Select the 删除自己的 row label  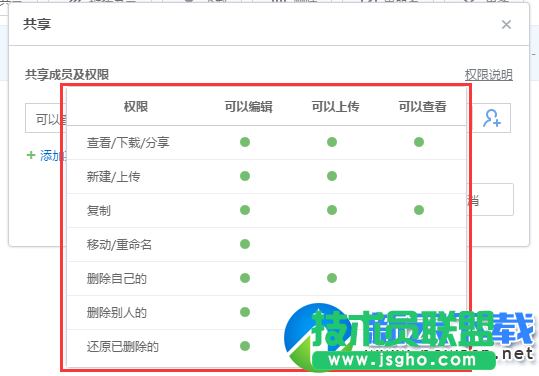[x=117, y=279]
